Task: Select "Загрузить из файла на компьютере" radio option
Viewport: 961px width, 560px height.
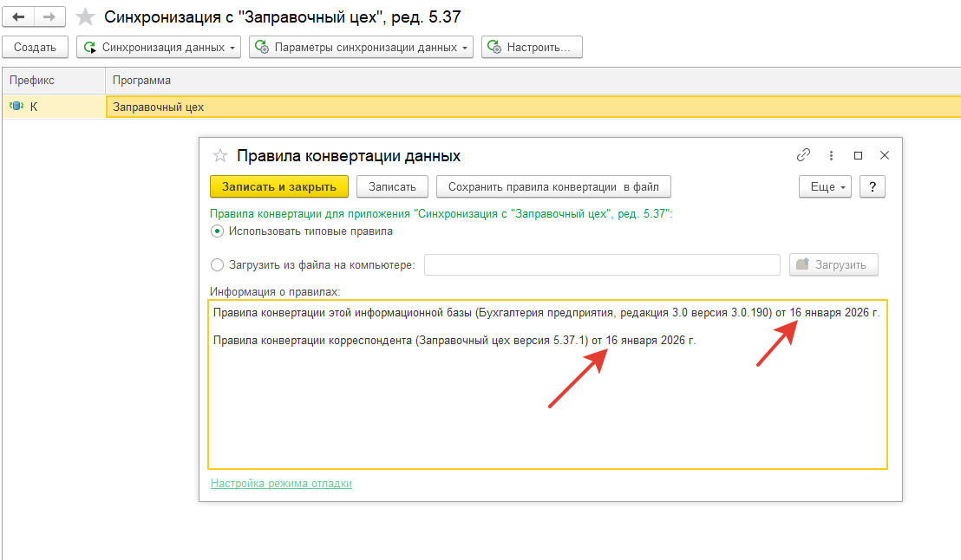Action: [x=217, y=264]
